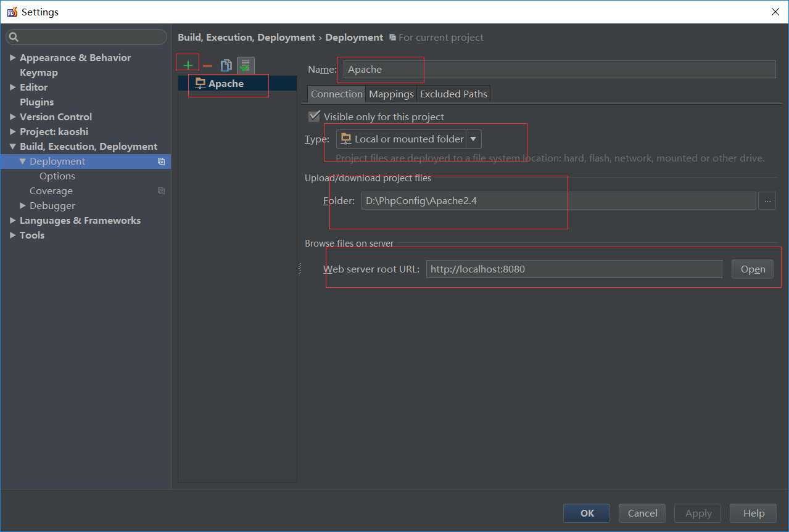Expand Version Control section

[x=13, y=117]
